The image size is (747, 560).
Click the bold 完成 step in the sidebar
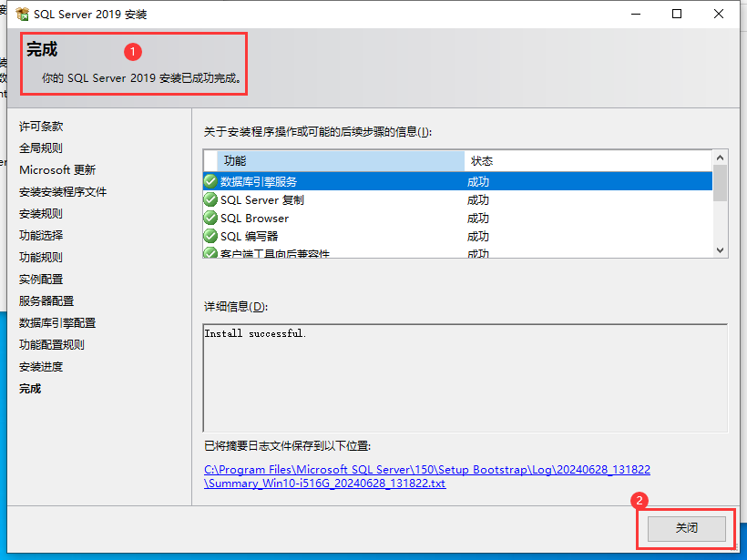[x=30, y=389]
